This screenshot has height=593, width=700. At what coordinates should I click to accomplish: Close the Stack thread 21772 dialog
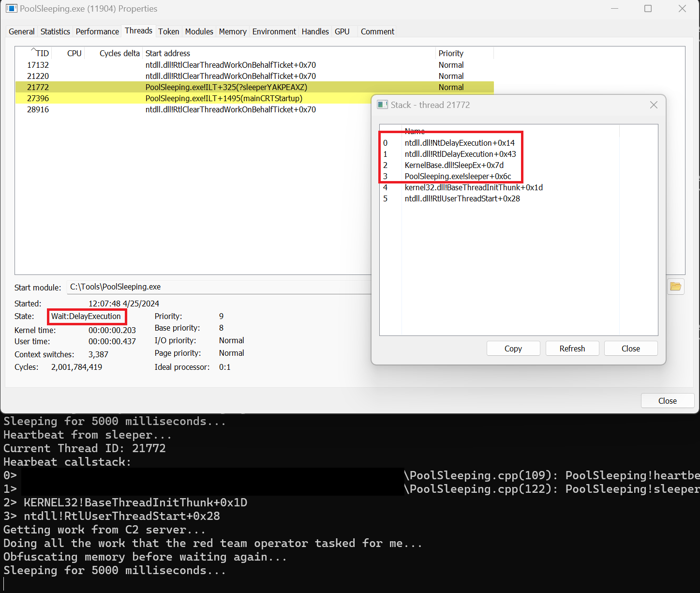point(654,105)
